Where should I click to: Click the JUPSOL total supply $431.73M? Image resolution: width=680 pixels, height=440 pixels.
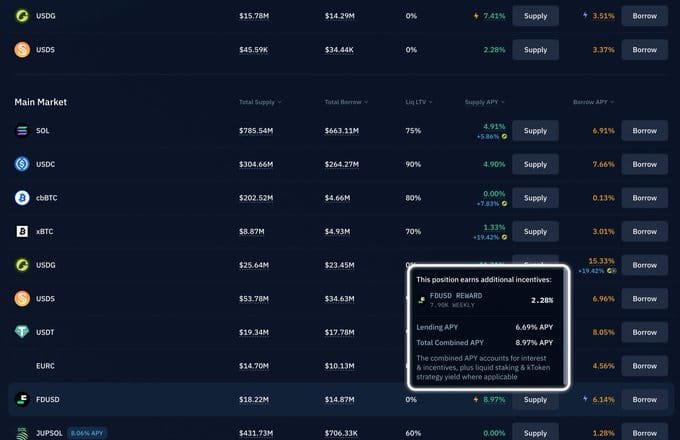point(256,433)
